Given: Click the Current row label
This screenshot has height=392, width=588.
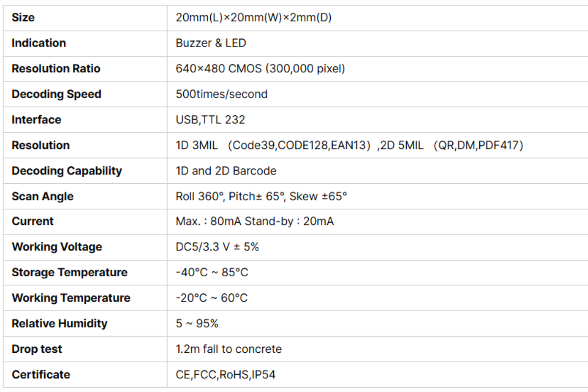Looking at the screenshot, I should click(33, 221).
